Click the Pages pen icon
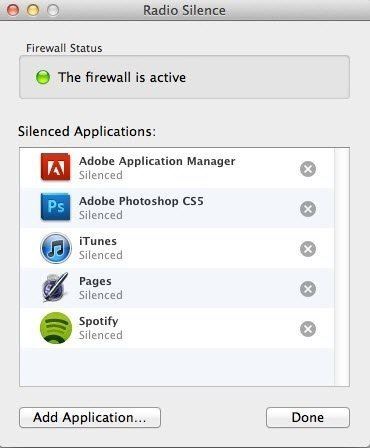The image size is (370, 448). pyautogui.click(x=55, y=287)
